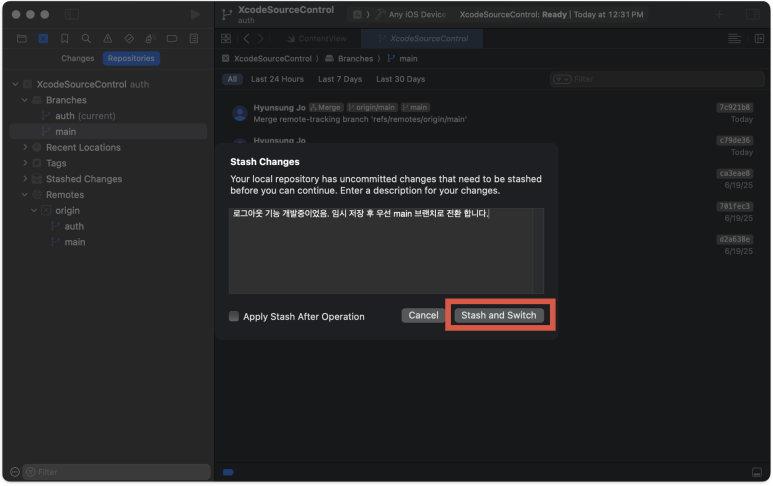
Task: Open the Issue navigator warning icon
Action: click(107, 38)
